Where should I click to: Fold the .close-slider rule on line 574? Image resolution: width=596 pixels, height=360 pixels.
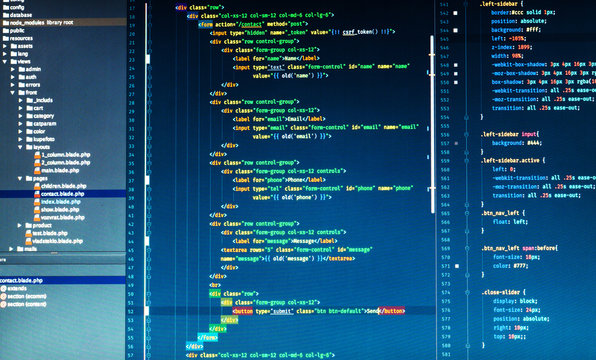[468, 293]
